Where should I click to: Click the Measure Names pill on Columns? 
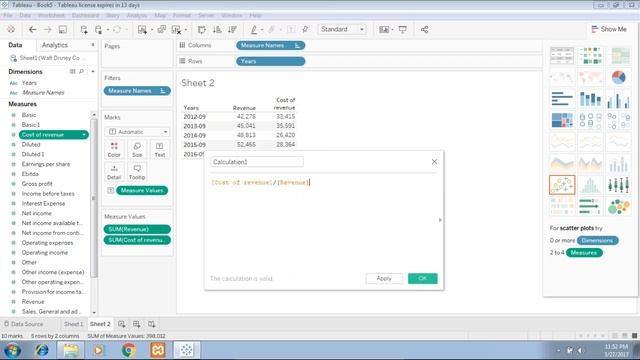[270, 45]
